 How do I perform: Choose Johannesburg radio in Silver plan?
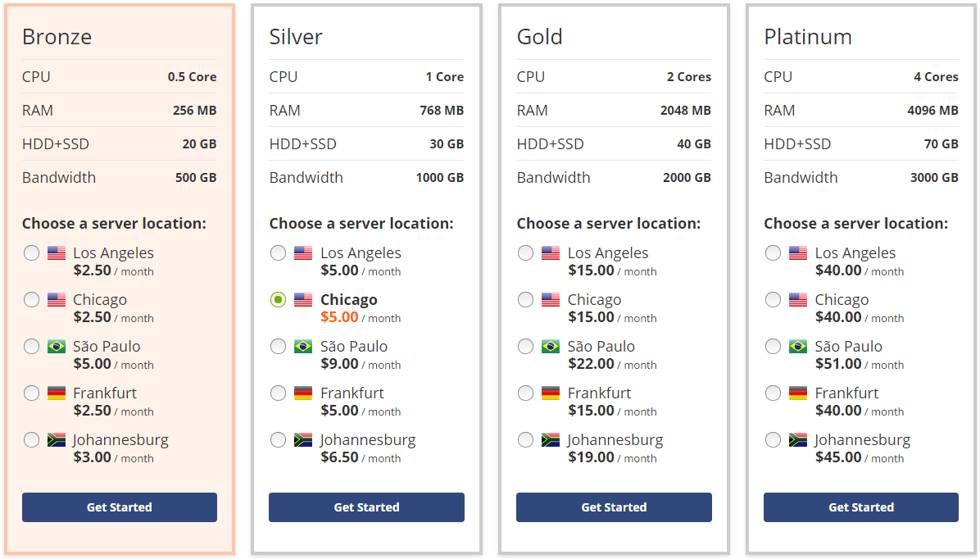[x=279, y=440]
